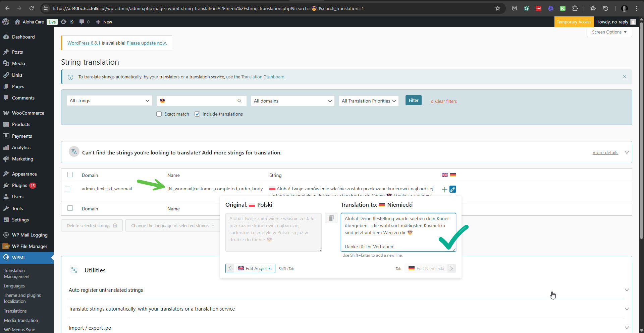
Task: Open Aloha Care site home link
Action: point(29,22)
